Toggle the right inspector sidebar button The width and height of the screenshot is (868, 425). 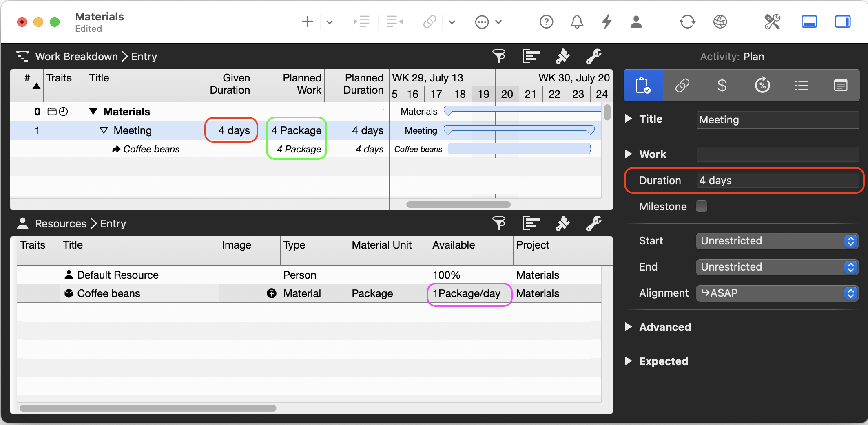coord(842,22)
